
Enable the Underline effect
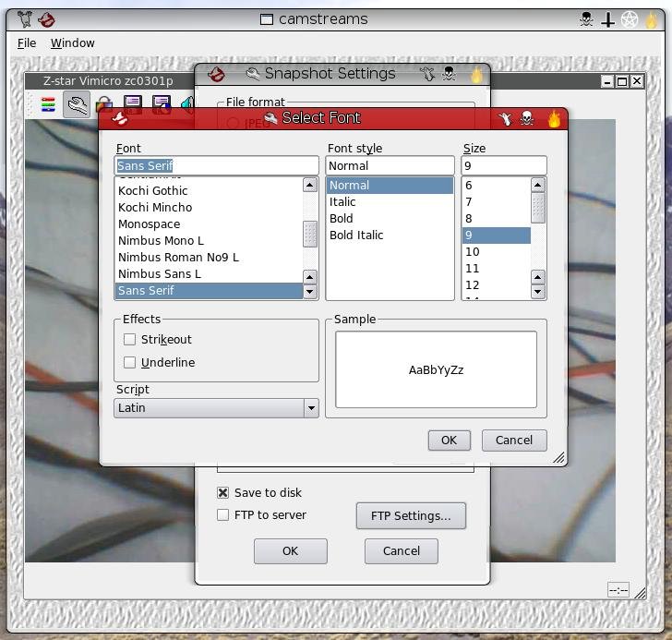tap(129, 363)
